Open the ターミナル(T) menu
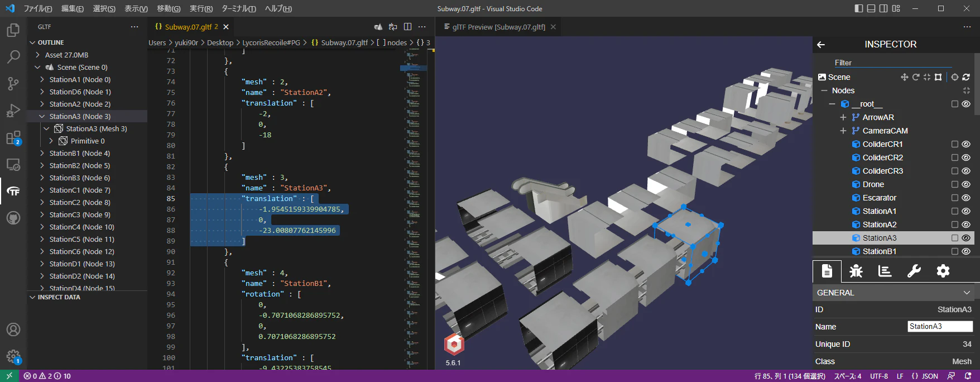The height and width of the screenshot is (382, 980). click(239, 8)
